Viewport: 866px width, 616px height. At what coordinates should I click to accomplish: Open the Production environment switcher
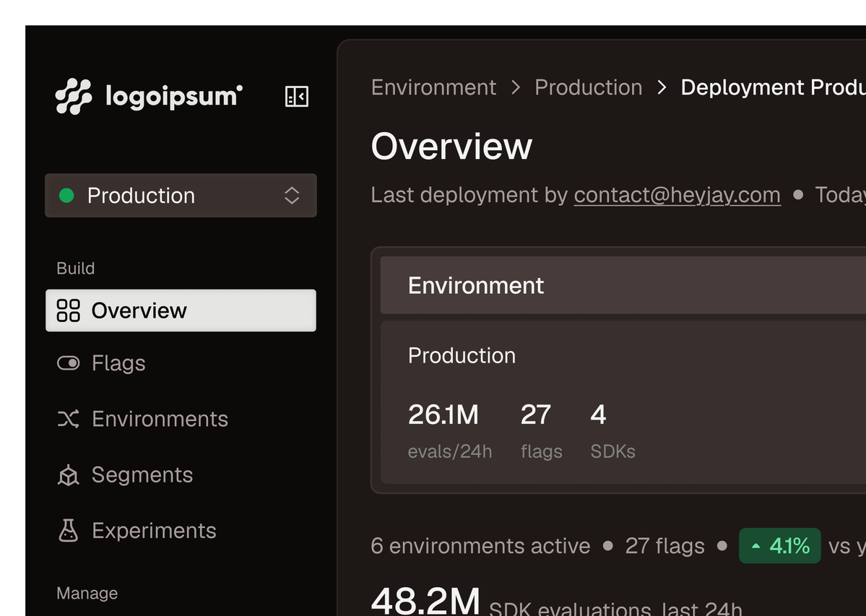pyautogui.click(x=181, y=196)
